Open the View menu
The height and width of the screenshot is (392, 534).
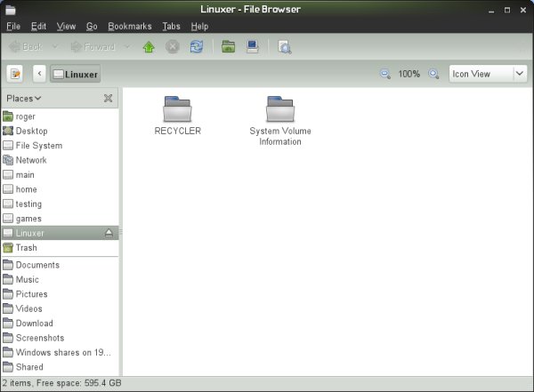[66, 26]
